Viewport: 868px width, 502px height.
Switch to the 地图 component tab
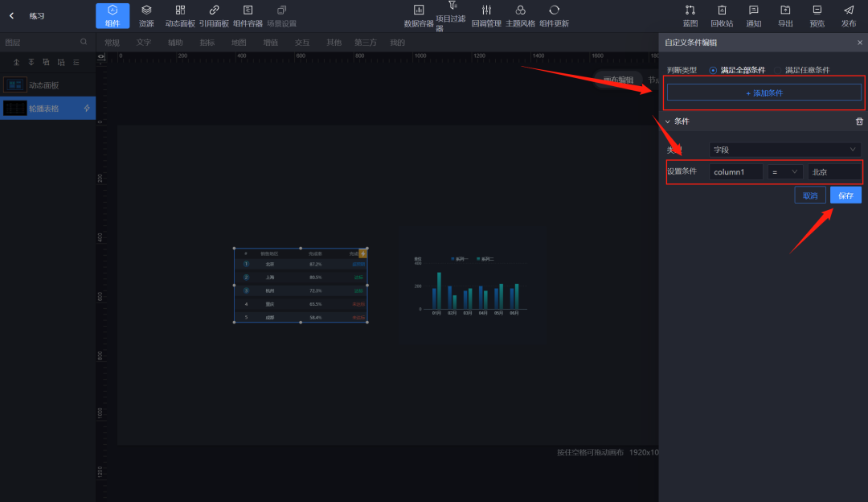239,43
